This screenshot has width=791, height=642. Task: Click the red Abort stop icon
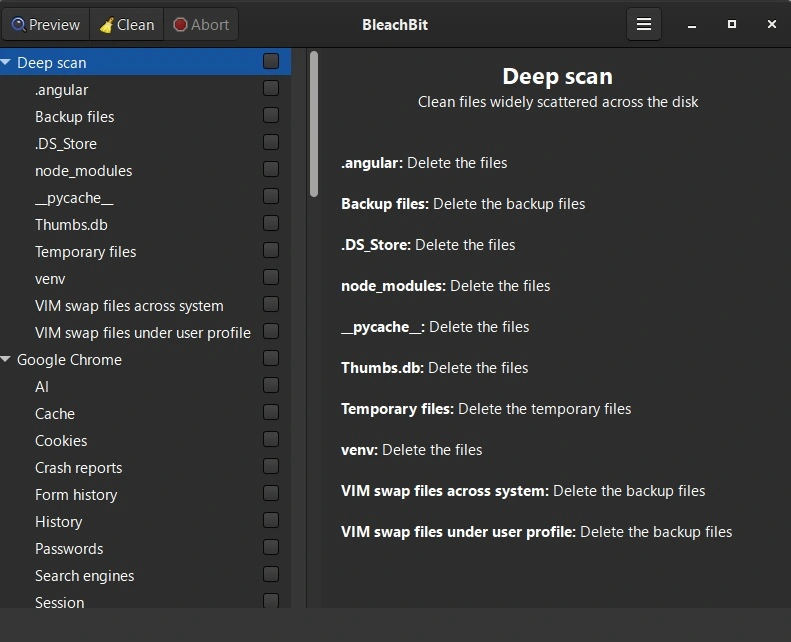pyautogui.click(x=180, y=24)
